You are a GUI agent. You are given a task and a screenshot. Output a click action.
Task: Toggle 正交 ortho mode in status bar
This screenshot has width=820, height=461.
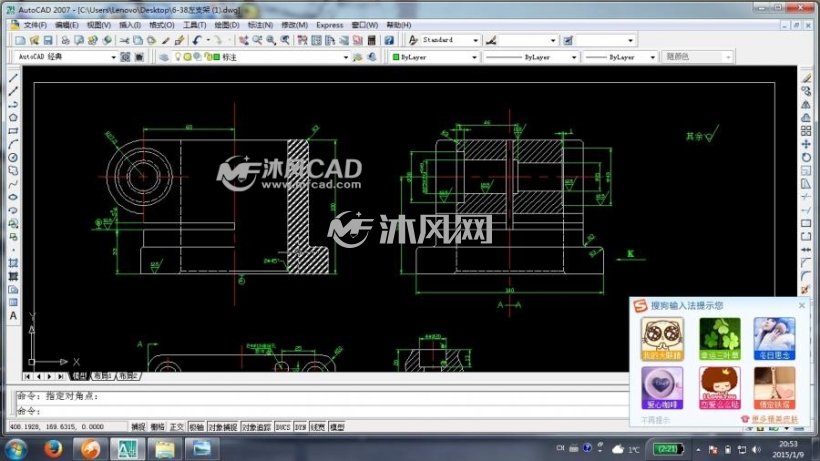tap(177, 427)
